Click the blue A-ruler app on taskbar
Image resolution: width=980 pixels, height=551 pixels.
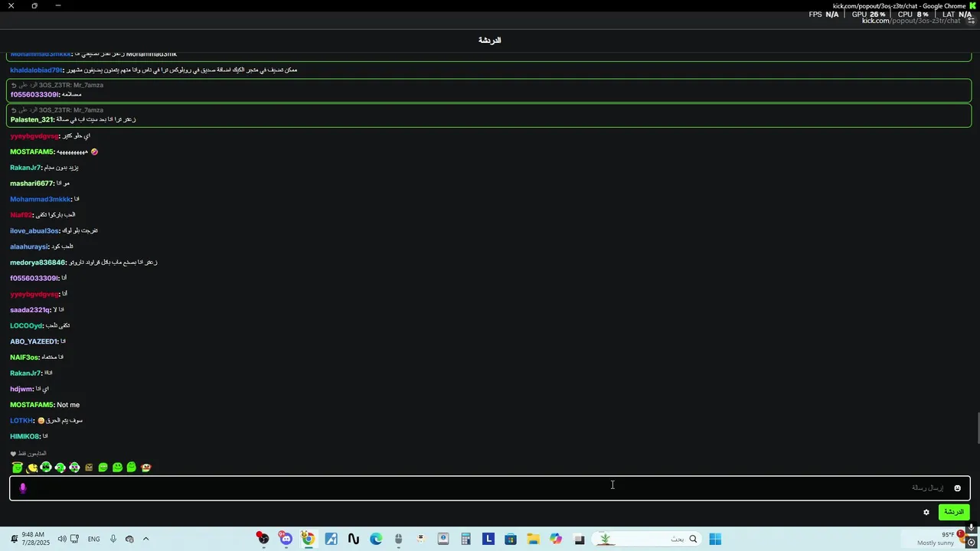(331, 539)
